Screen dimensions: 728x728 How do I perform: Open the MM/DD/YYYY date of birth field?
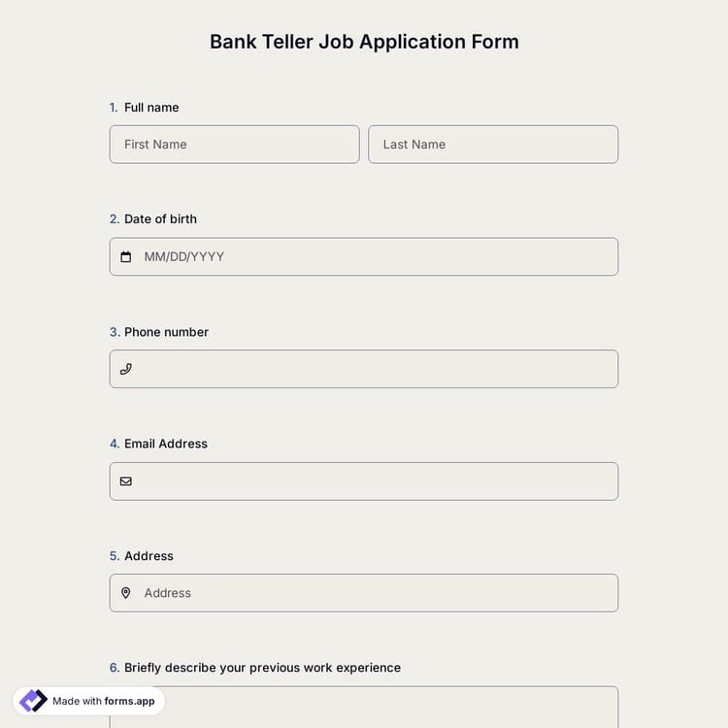tap(379, 257)
